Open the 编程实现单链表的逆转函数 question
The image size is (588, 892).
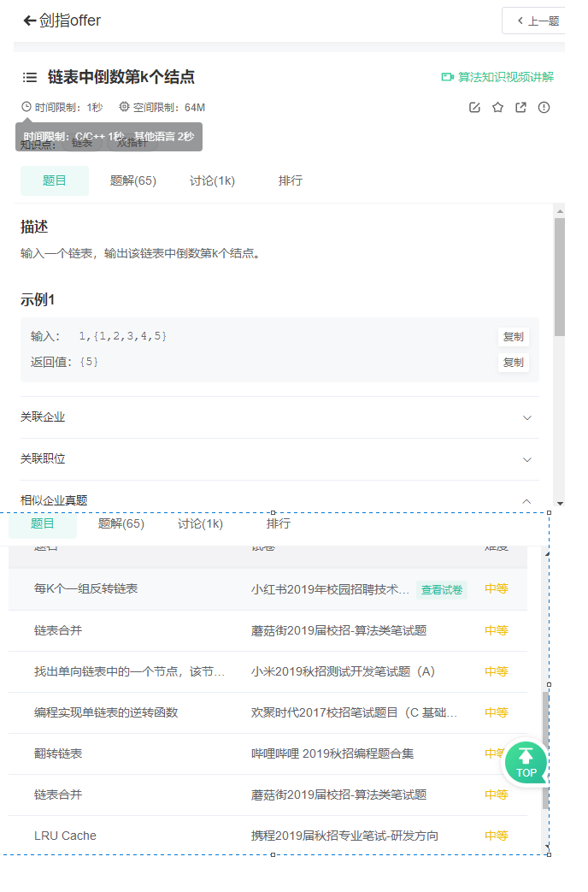[x=106, y=712]
